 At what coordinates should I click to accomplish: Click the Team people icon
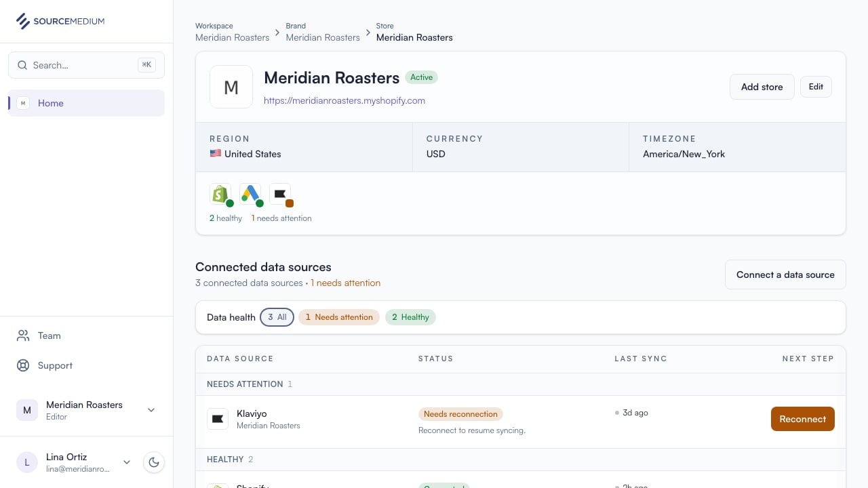tap(23, 335)
